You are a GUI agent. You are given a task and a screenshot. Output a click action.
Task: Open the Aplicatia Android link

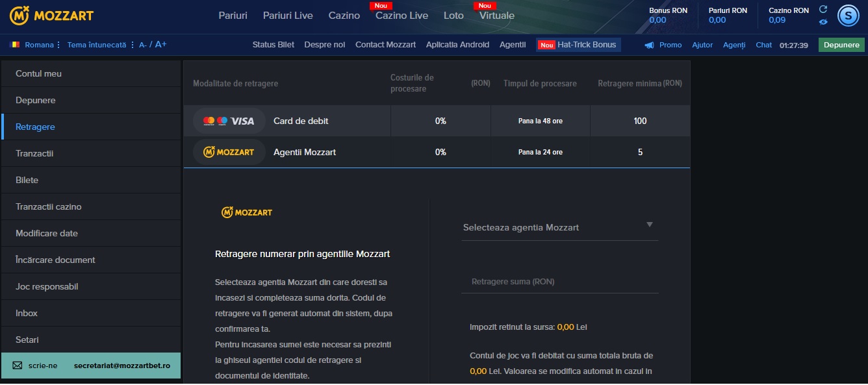(458, 45)
